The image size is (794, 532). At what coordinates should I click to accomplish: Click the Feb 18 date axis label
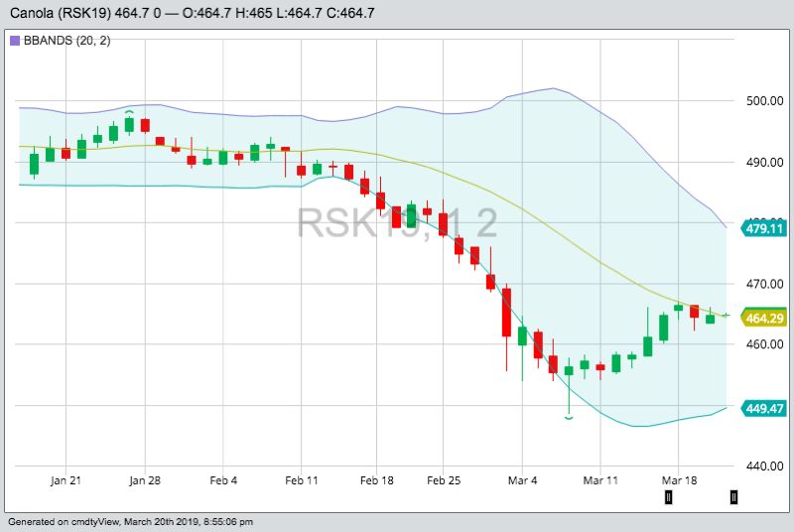(x=377, y=480)
